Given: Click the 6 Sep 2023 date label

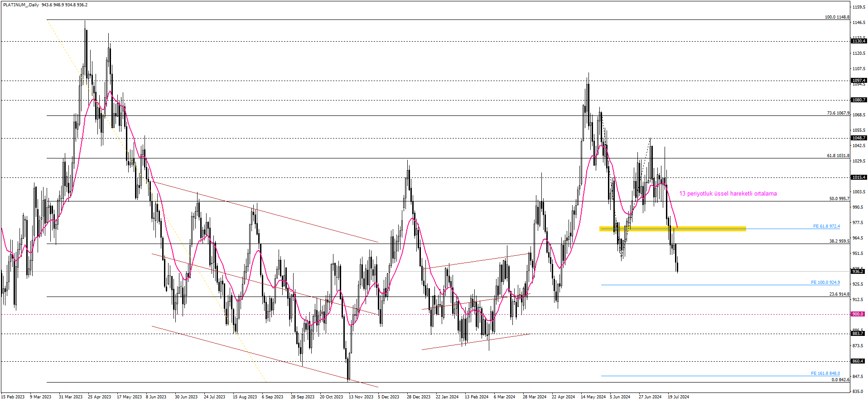Looking at the screenshot, I should [x=272, y=397].
